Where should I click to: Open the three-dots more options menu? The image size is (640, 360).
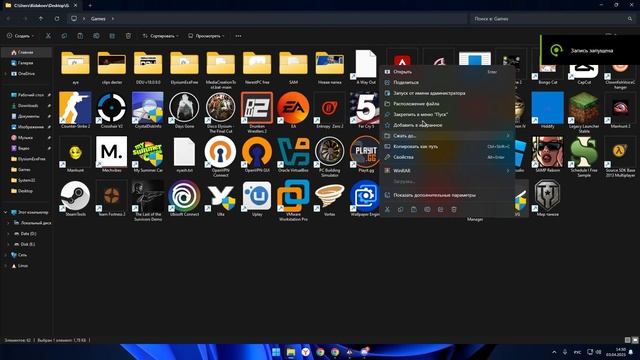point(238,36)
